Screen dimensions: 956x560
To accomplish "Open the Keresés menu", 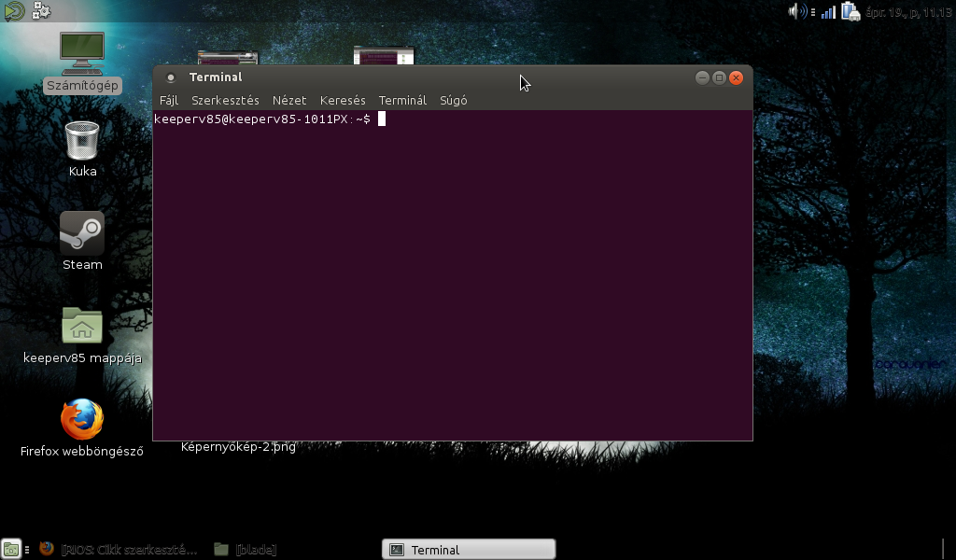I will [x=343, y=101].
